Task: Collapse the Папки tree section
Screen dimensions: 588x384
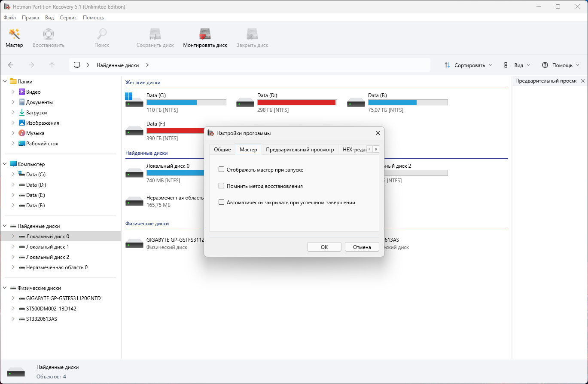Action: (5, 81)
